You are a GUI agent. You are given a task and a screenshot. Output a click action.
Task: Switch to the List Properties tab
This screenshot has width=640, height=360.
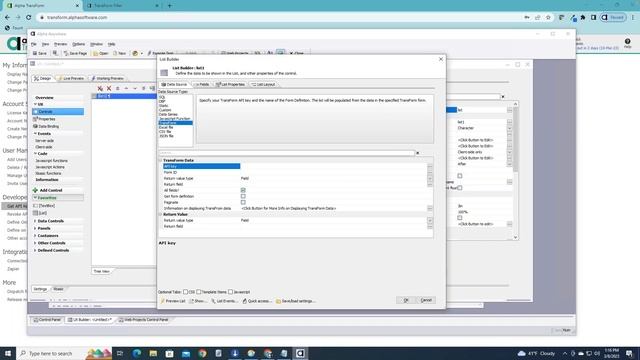tap(231, 84)
